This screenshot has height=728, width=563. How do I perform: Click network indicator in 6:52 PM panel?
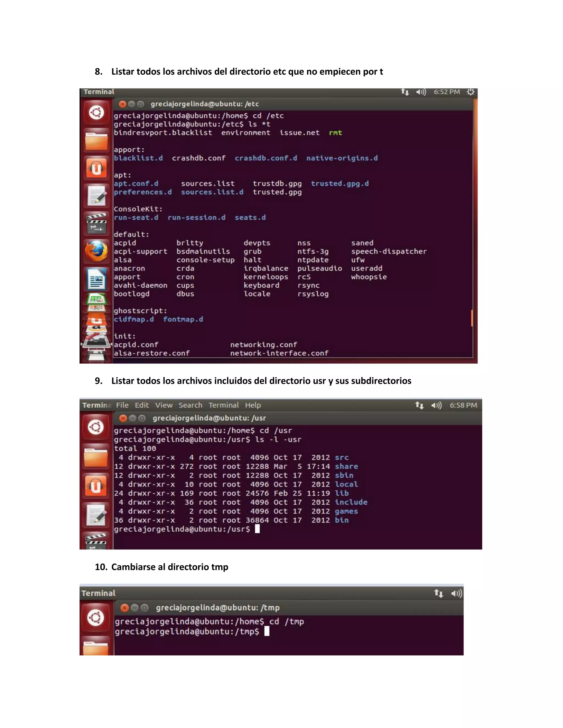click(x=405, y=92)
